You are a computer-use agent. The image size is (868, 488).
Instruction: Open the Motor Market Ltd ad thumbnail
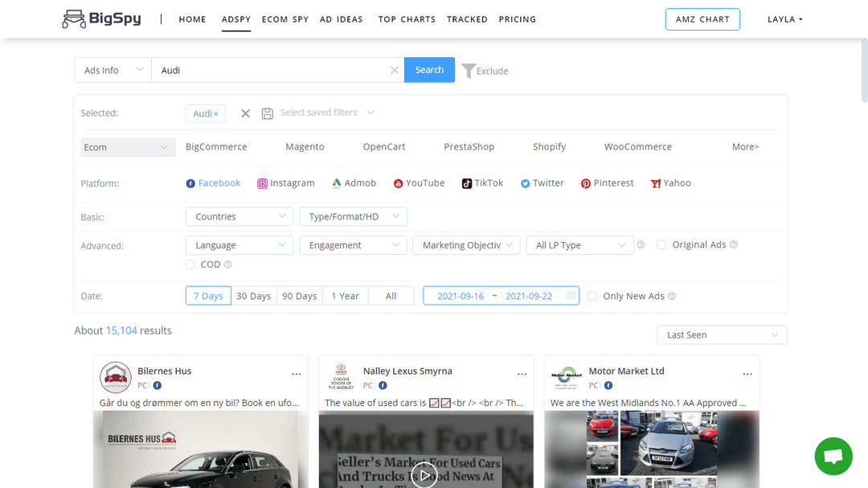click(x=652, y=449)
